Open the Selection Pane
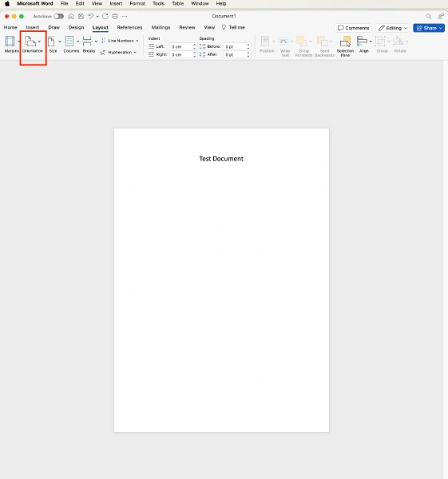Screen dimensions: 448x479 coord(345,46)
